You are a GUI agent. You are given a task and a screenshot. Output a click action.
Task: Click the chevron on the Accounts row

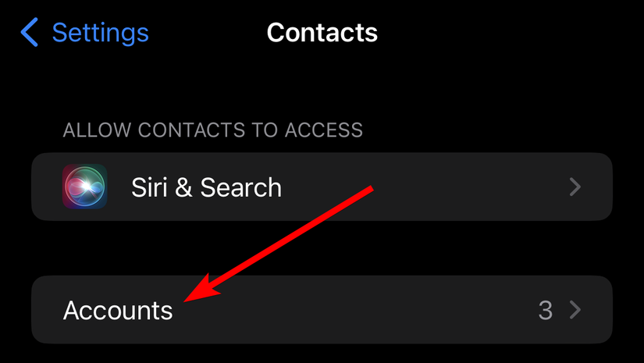[x=575, y=310]
